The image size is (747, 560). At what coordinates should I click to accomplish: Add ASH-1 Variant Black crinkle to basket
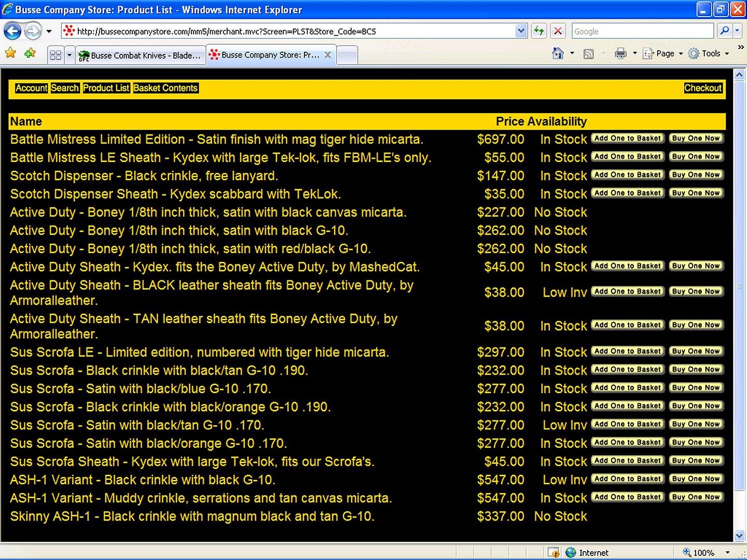(x=628, y=479)
